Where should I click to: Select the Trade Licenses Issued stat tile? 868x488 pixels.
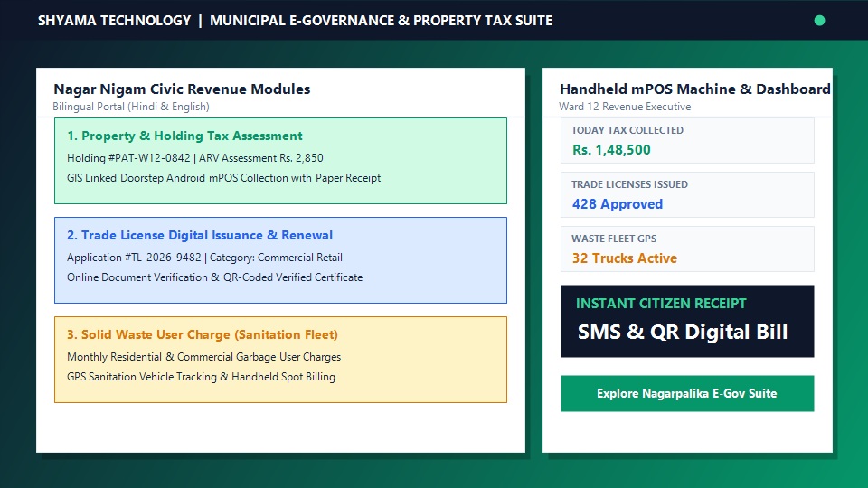(687, 195)
